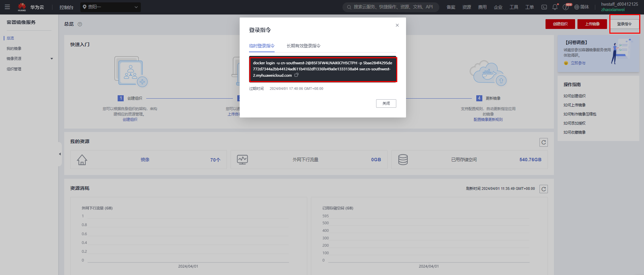Screen dimensions: 644x275
Task: Open the hamburger menu icon
Action: coord(7,7)
